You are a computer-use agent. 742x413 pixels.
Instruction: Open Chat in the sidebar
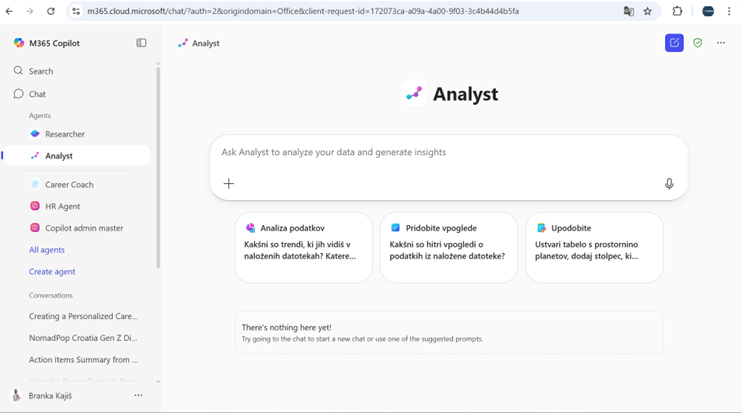pyautogui.click(x=37, y=94)
